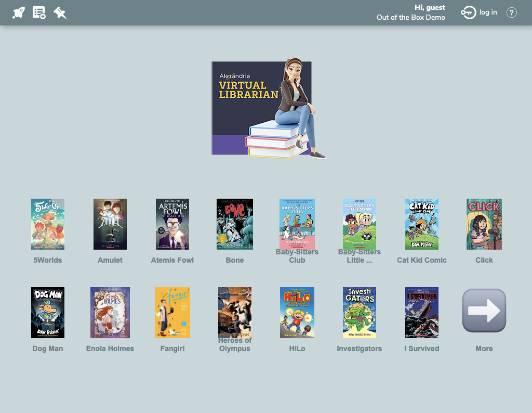The image size is (532, 413).
Task: Select the Amulet book cover
Action: 110,224
